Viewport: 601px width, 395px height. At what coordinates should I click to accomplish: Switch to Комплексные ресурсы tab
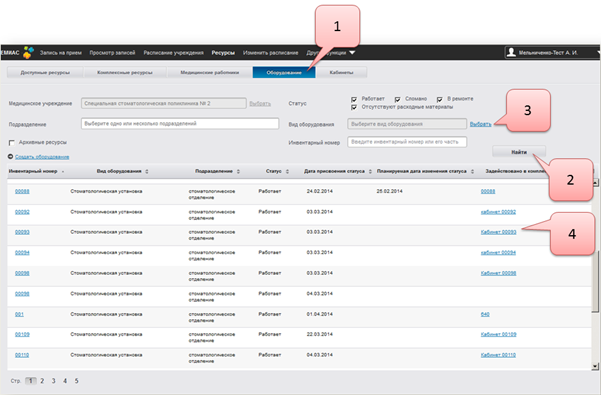(125, 72)
